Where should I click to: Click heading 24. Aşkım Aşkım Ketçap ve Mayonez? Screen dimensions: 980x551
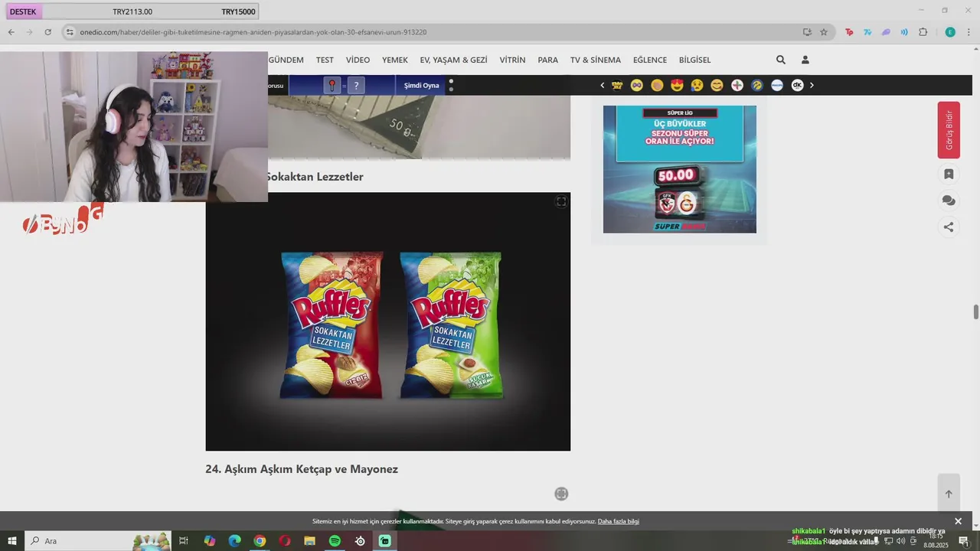302,469
